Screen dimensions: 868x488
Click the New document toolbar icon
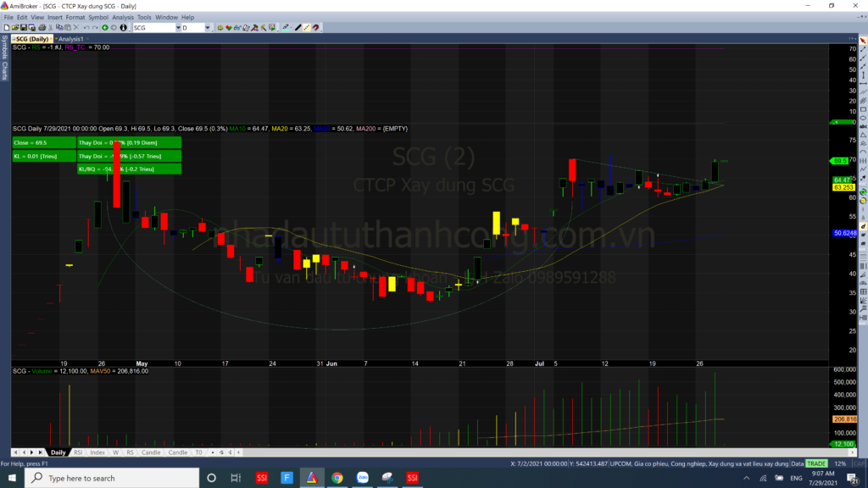[6, 28]
